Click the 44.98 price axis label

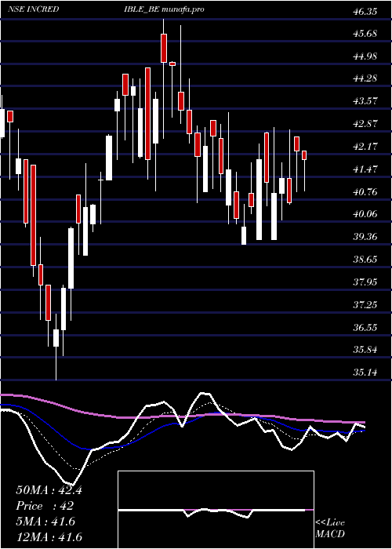365,56
